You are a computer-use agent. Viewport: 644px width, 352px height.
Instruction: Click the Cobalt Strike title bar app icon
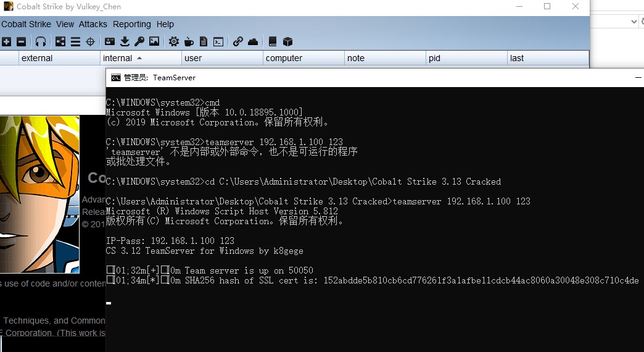pyautogui.click(x=8, y=6)
